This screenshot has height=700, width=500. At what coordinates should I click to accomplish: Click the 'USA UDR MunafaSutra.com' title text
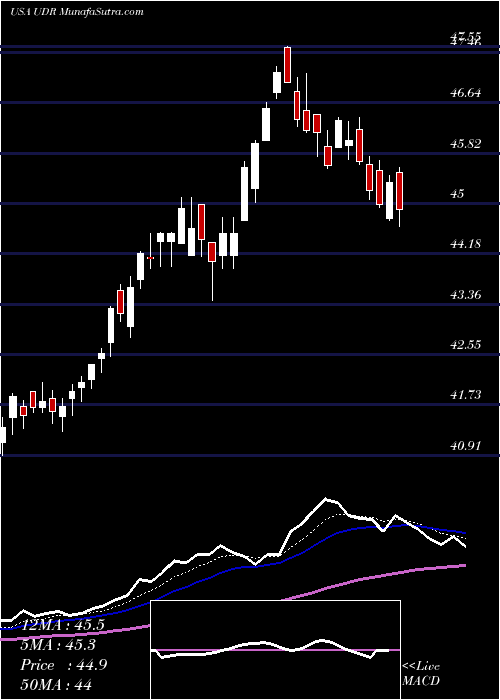77,12
